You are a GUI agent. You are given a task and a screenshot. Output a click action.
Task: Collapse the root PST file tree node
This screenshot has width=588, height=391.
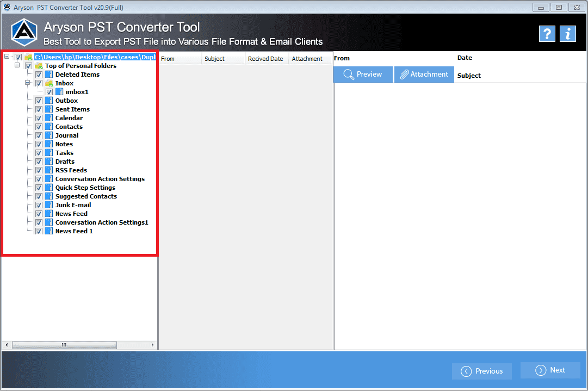pyautogui.click(x=7, y=56)
